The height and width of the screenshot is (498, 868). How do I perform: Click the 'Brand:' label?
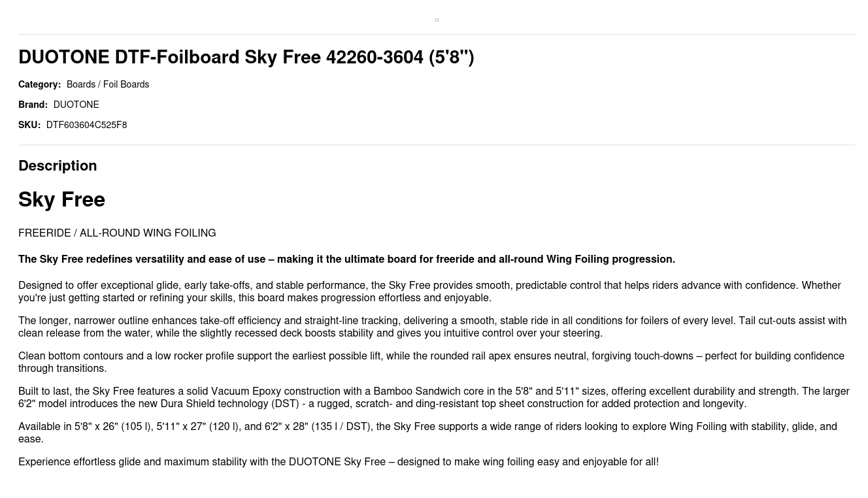click(x=33, y=105)
